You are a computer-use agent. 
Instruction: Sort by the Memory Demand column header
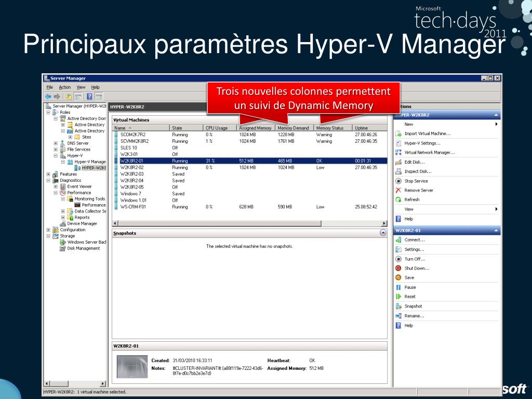tap(295, 128)
